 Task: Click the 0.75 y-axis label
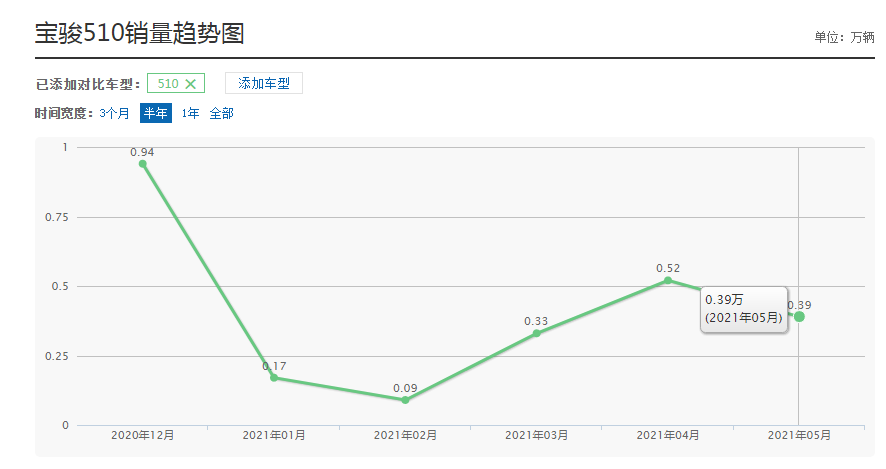pyautogui.click(x=57, y=217)
